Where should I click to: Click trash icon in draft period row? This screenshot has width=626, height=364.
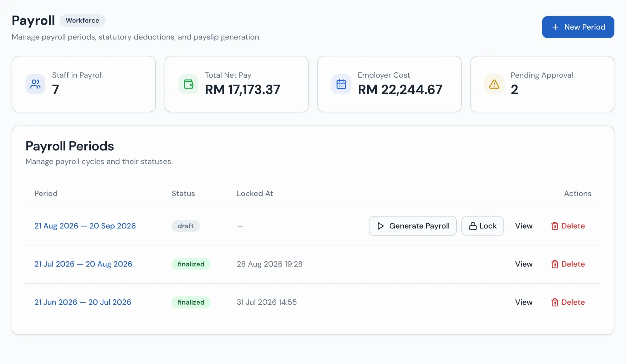(555, 226)
